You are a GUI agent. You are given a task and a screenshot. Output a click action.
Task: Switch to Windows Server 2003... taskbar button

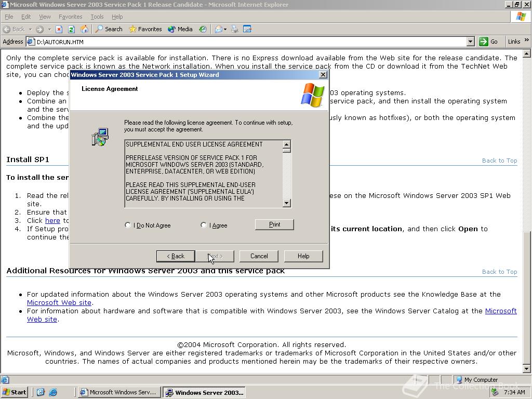tap(204, 393)
